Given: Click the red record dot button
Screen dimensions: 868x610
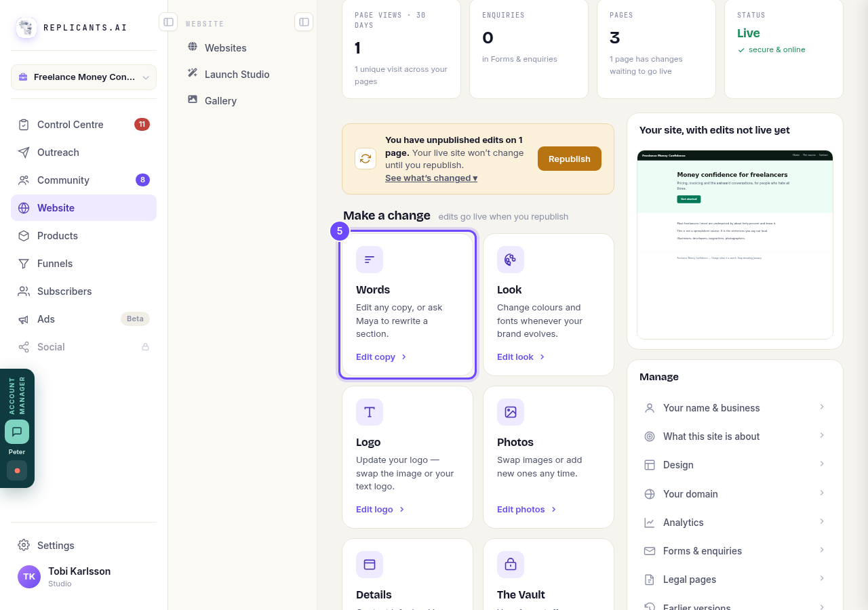Looking at the screenshot, I should pos(17,470).
